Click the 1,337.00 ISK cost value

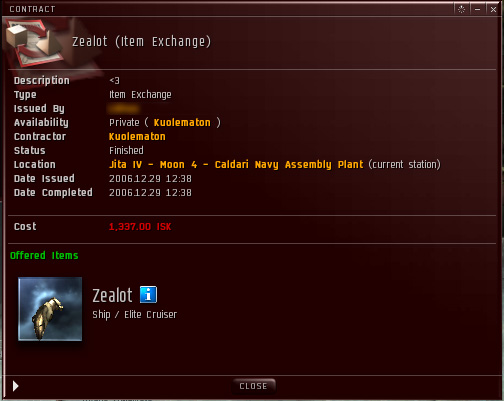point(140,227)
